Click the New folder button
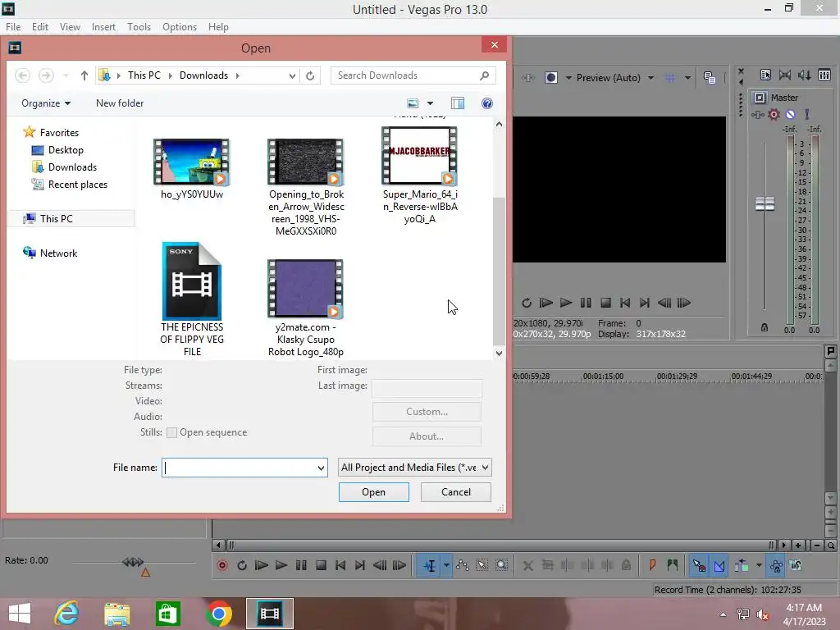The height and width of the screenshot is (630, 840). click(x=120, y=103)
